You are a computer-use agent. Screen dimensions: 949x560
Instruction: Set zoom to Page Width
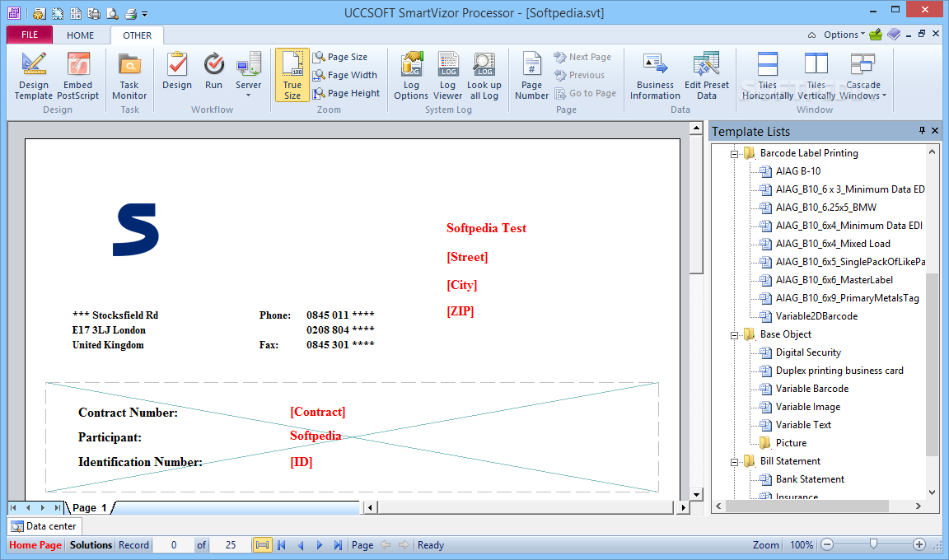click(x=345, y=75)
